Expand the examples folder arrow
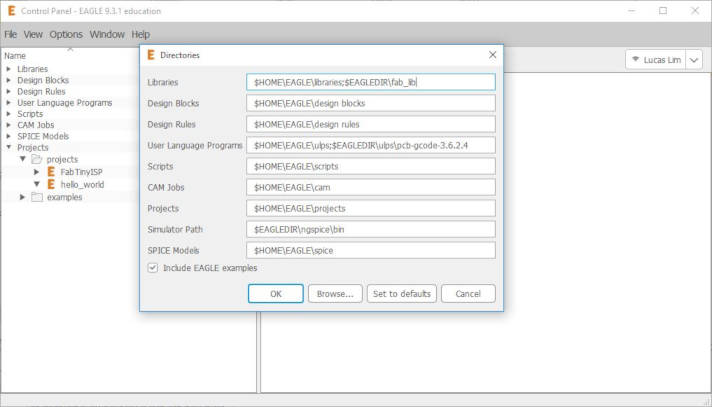 [x=22, y=197]
